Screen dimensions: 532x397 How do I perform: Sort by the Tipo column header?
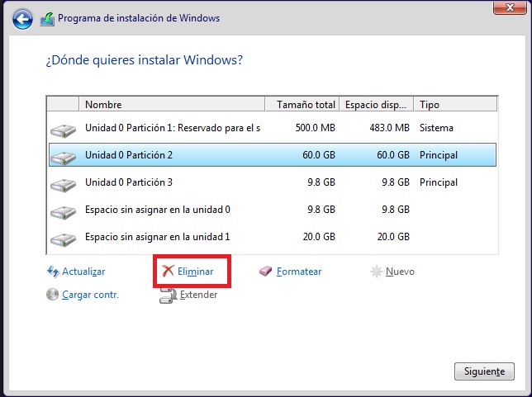pyautogui.click(x=456, y=104)
